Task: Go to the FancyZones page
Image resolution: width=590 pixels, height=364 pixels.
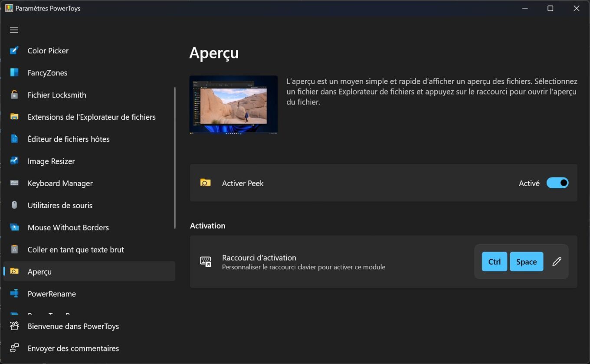Action: pyautogui.click(x=89, y=73)
